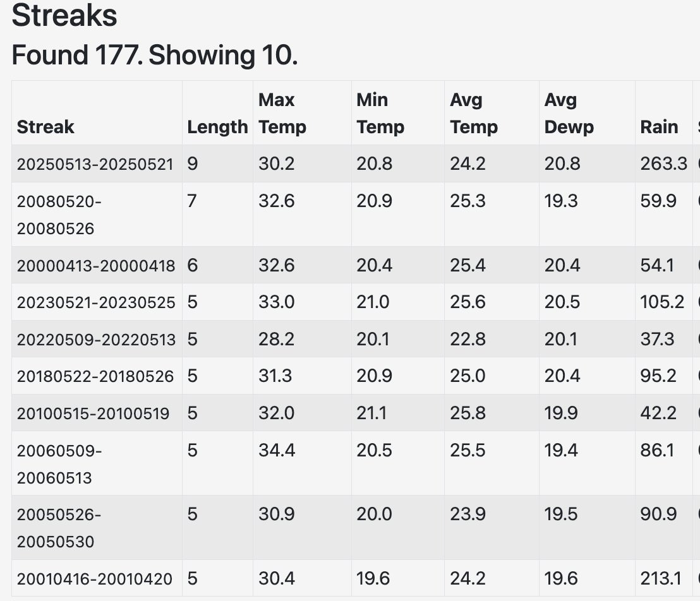Select streak 20250513-20250521 cell

point(95,165)
